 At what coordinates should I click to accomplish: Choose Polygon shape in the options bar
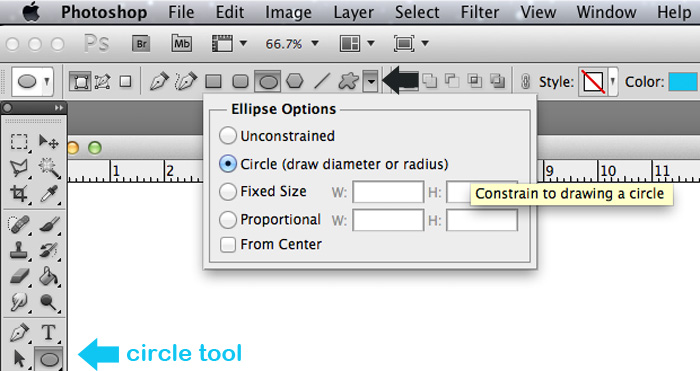(x=295, y=82)
